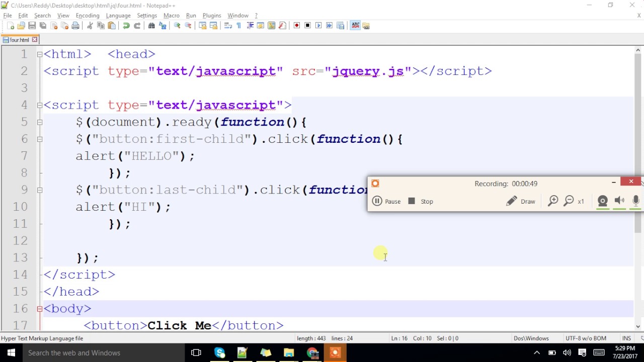
Task: Click the Cut scissors icon
Action: [90, 26]
